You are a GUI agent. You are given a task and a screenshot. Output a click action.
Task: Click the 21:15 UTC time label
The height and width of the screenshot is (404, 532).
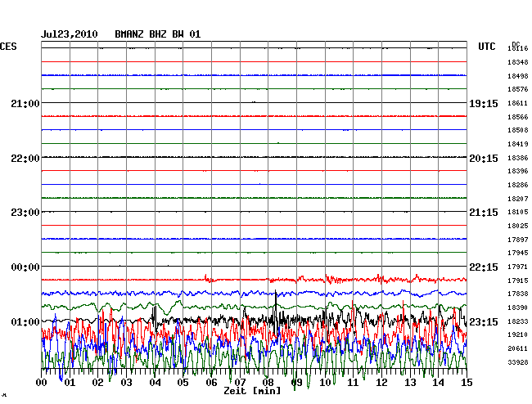pyautogui.click(x=484, y=213)
